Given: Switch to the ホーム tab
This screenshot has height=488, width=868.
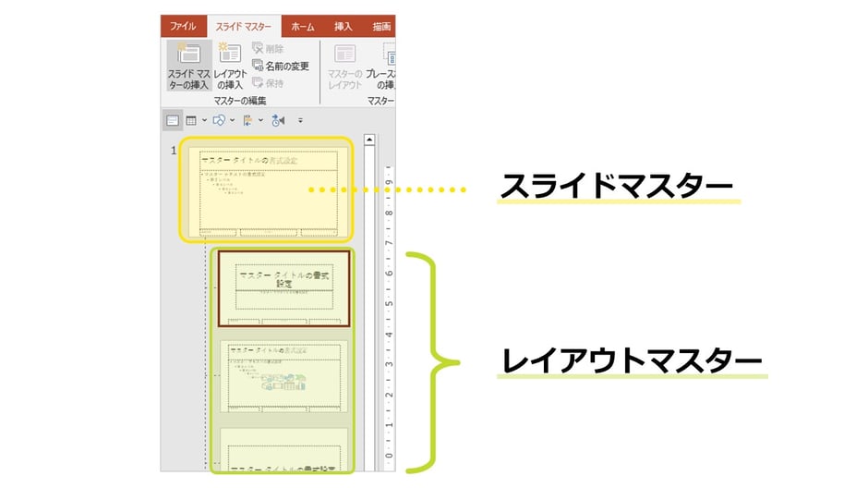Looking at the screenshot, I should tap(302, 26).
